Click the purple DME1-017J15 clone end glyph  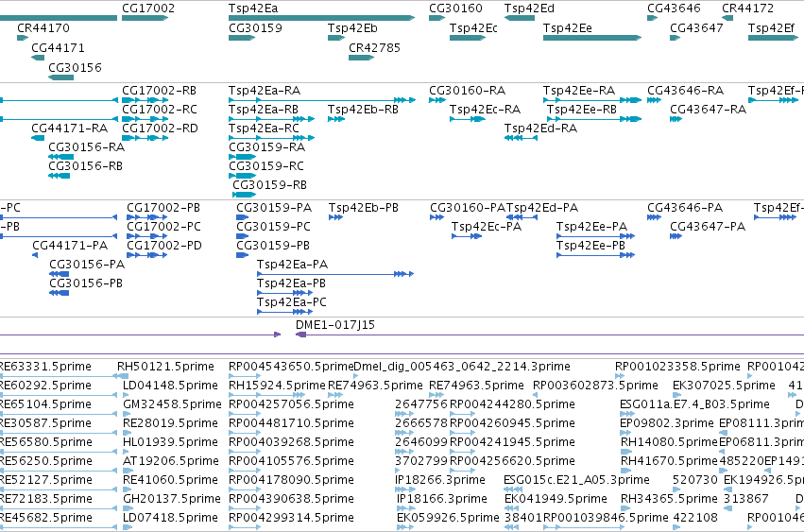click(x=301, y=335)
